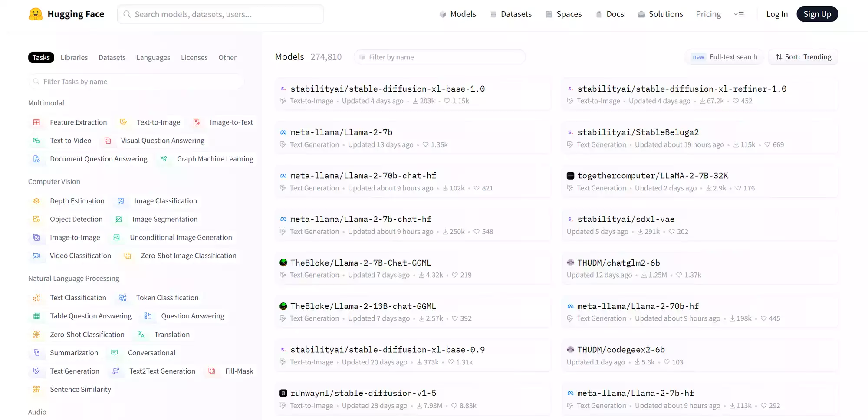Select the Text-to-Video task icon
This screenshot has width=868, height=420.
pyautogui.click(x=36, y=141)
